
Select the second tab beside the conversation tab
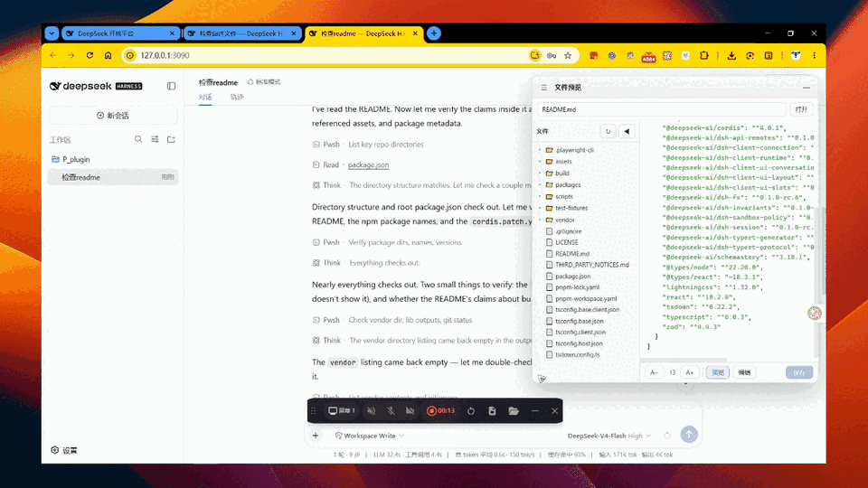pyautogui.click(x=237, y=97)
